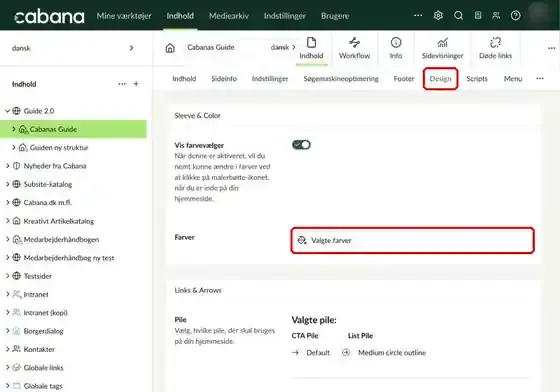This screenshot has width=560, height=392.
Task: Open Indhold in the top main menu
Action: [180, 16]
